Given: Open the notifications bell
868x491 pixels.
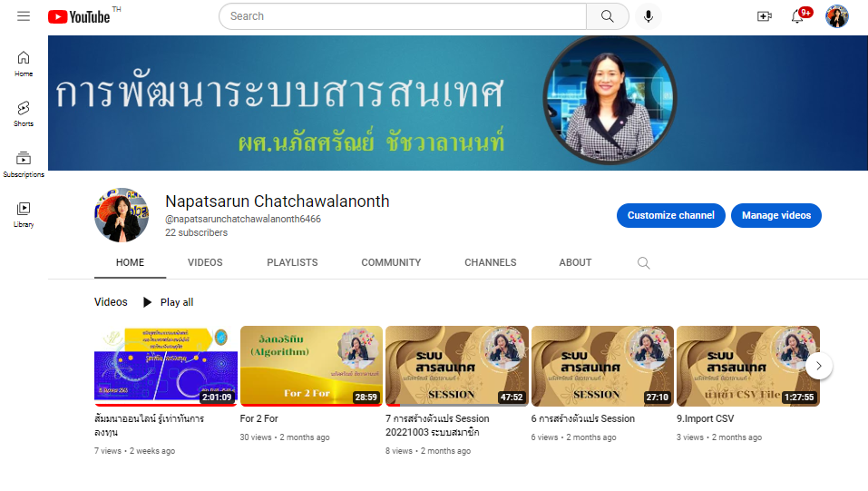Looking at the screenshot, I should click(x=798, y=16).
